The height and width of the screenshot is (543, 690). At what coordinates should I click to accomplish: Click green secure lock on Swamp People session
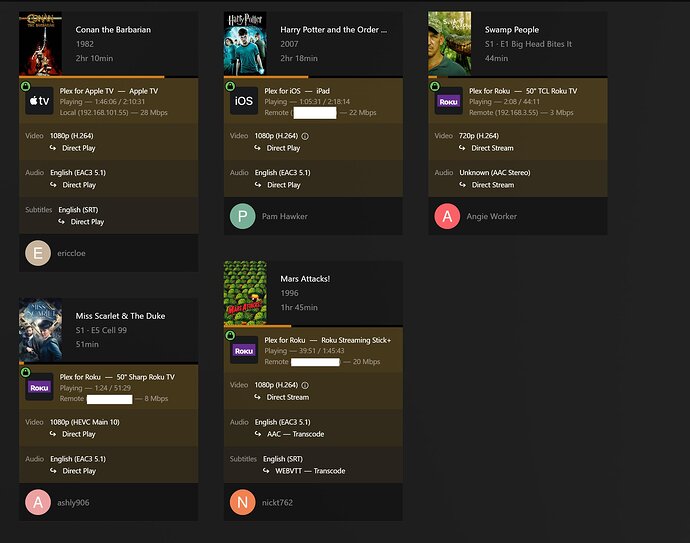pos(435,86)
